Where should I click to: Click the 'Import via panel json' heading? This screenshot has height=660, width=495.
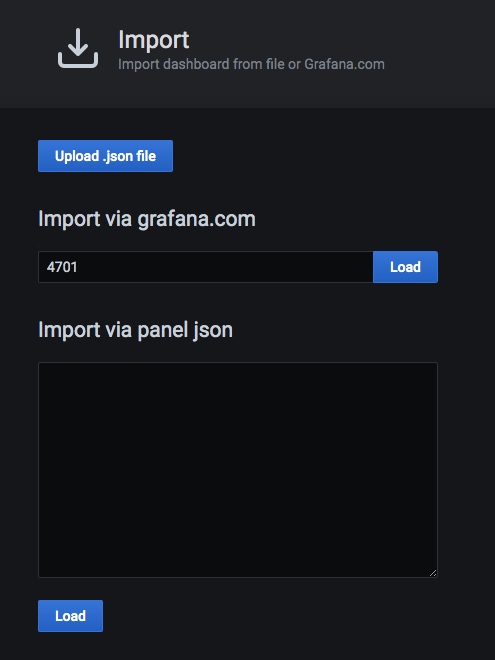[x=135, y=330]
